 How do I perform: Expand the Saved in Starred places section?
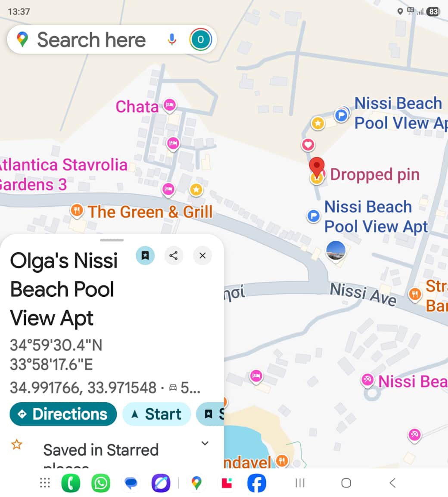pyautogui.click(x=205, y=444)
